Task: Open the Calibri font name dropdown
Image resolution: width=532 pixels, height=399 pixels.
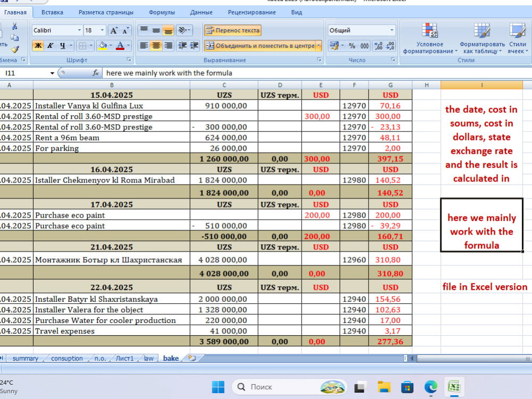Action: point(79,30)
